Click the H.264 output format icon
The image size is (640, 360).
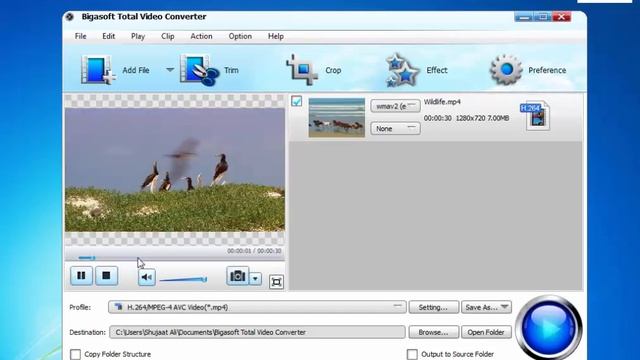tap(536, 115)
